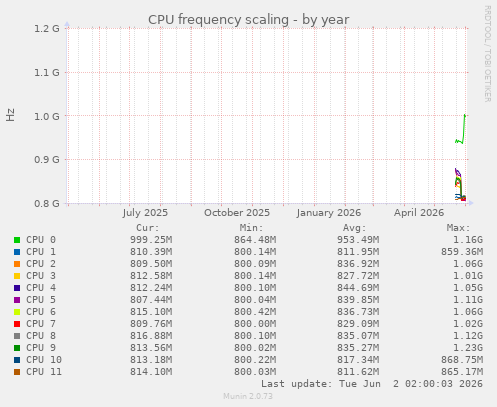
Task: Click CPU 2 current value 809.50M
Action: pyautogui.click(x=151, y=264)
